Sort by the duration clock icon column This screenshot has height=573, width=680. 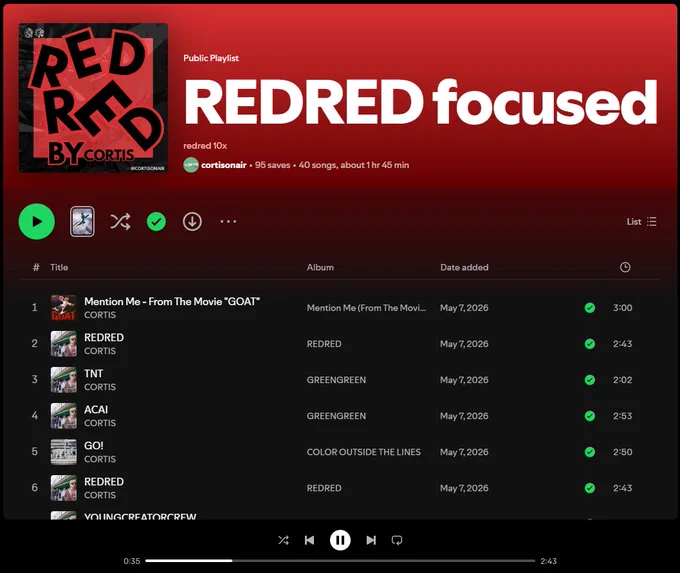(x=625, y=267)
